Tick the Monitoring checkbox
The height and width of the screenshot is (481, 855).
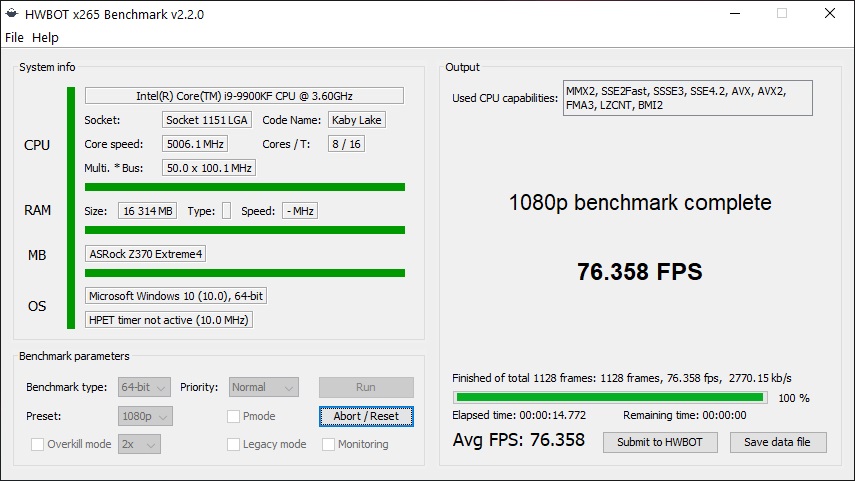(x=328, y=444)
